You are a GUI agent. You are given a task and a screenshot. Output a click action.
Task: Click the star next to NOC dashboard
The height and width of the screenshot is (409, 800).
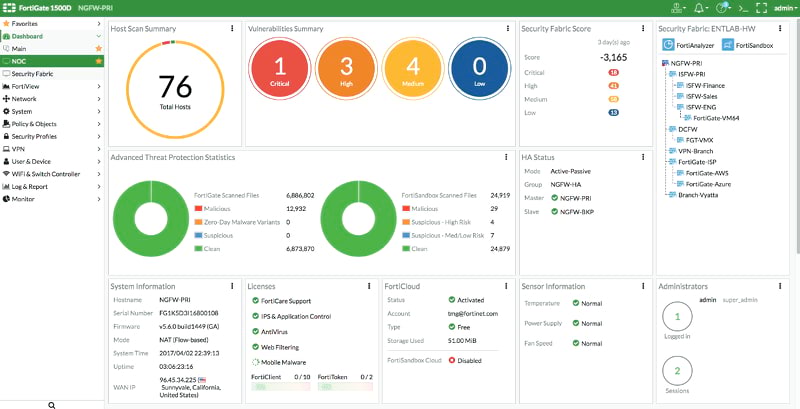point(99,61)
